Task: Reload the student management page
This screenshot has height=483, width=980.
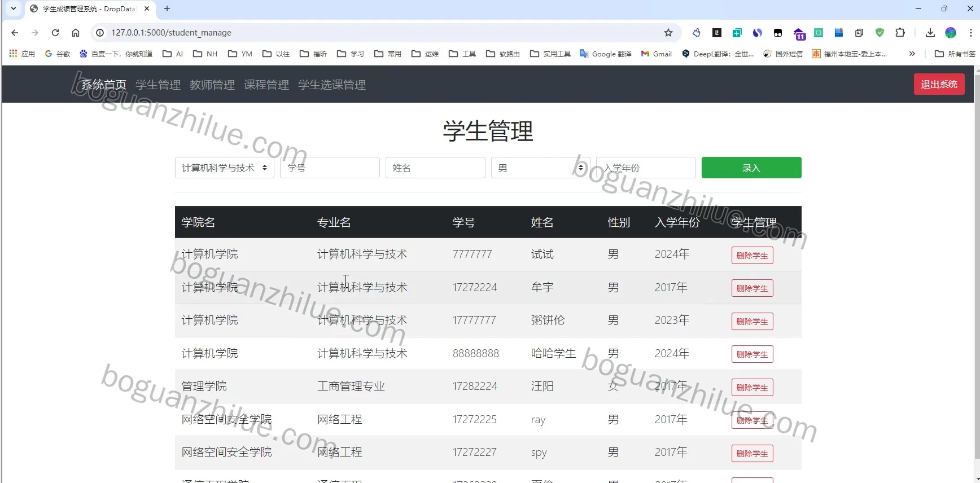Action: tap(55, 33)
